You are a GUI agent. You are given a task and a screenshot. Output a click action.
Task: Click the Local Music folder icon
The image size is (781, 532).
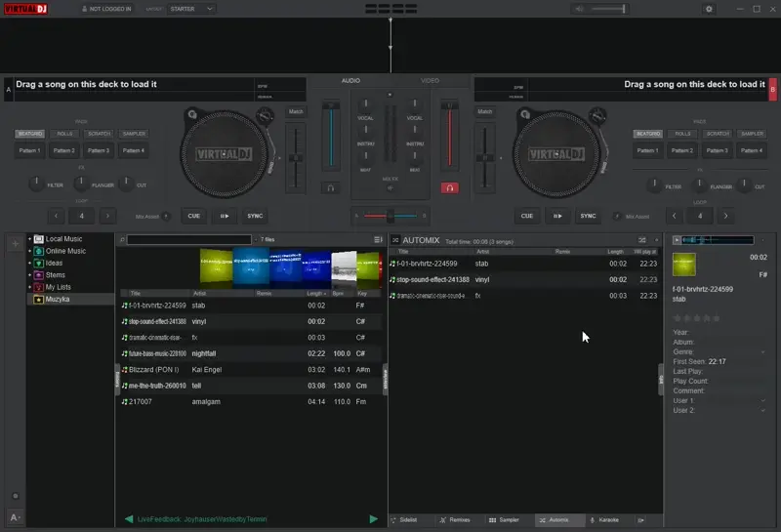point(38,239)
